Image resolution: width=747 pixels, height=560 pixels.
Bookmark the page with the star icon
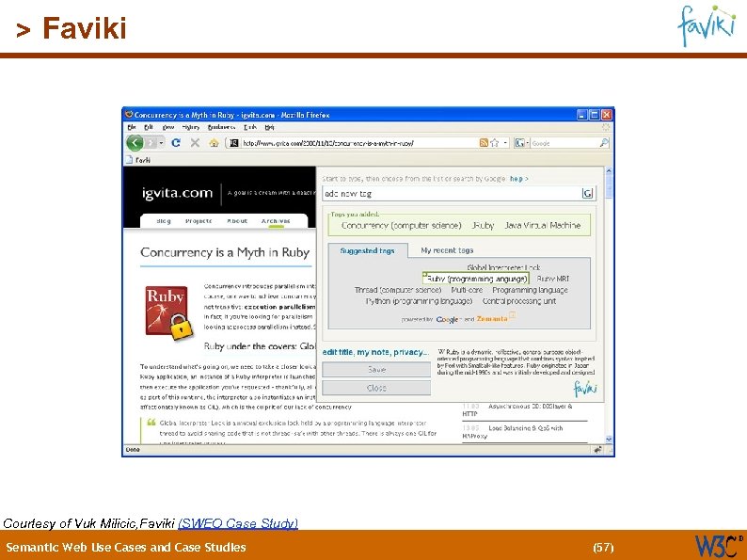[x=495, y=142]
